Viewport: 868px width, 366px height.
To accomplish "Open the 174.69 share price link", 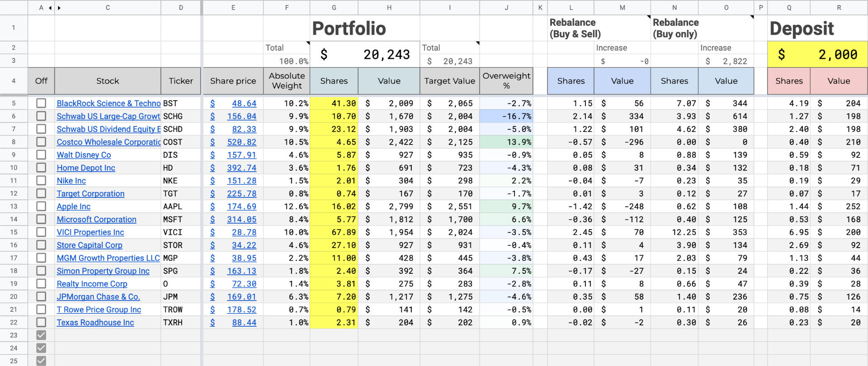I will point(241,206).
